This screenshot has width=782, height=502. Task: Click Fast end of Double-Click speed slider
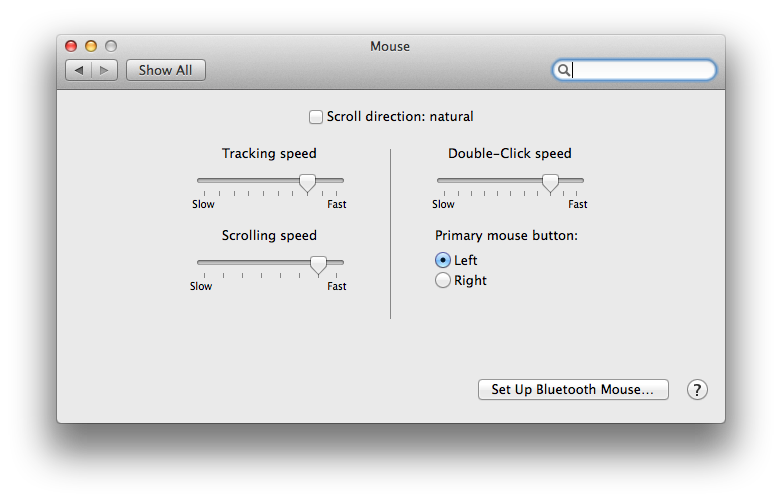click(578, 204)
